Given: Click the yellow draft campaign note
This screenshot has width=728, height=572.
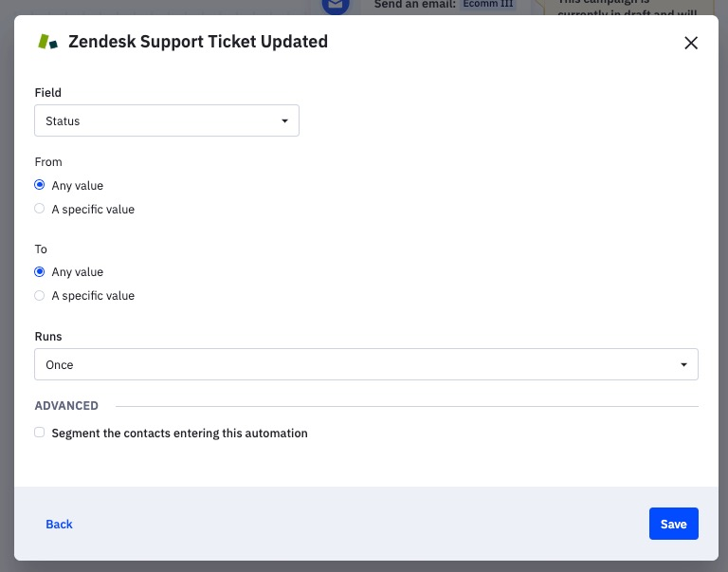Looking at the screenshot, I should [626, 9].
